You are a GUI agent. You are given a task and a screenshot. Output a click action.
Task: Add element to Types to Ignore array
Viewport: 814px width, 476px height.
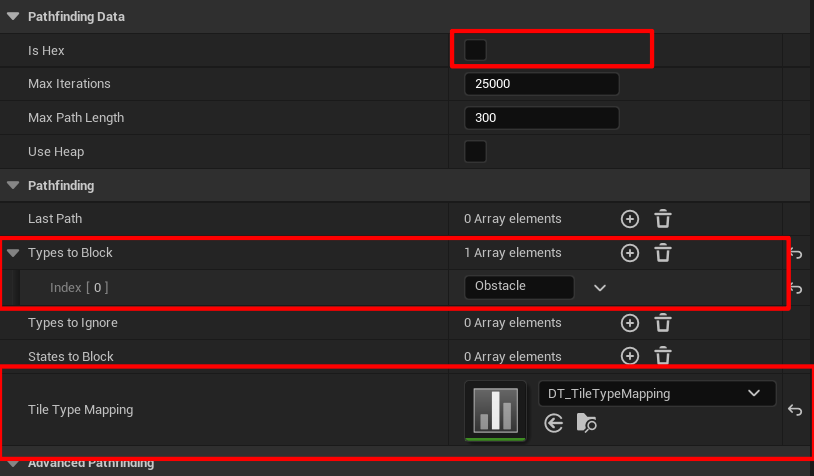coord(629,323)
